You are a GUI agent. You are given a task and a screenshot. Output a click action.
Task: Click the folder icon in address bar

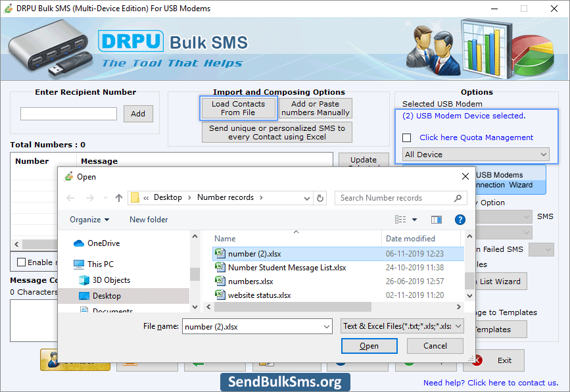pyautogui.click(x=135, y=197)
